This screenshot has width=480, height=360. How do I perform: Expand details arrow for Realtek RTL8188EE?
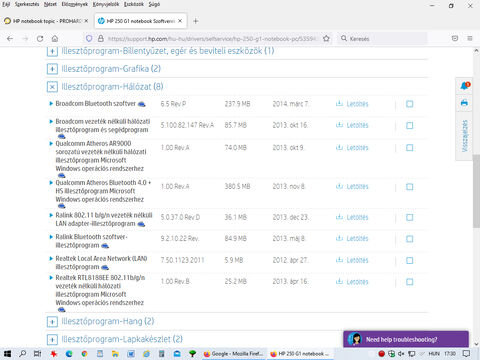pyautogui.click(x=51, y=277)
